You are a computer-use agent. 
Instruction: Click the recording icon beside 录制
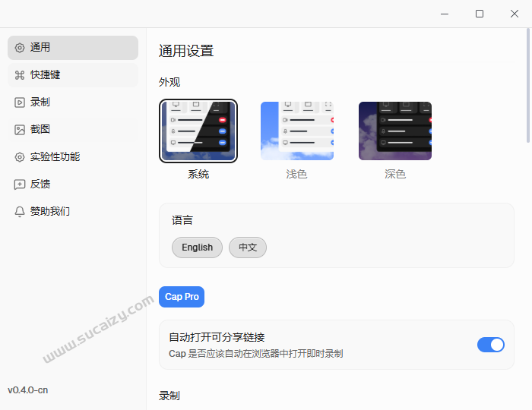20,102
